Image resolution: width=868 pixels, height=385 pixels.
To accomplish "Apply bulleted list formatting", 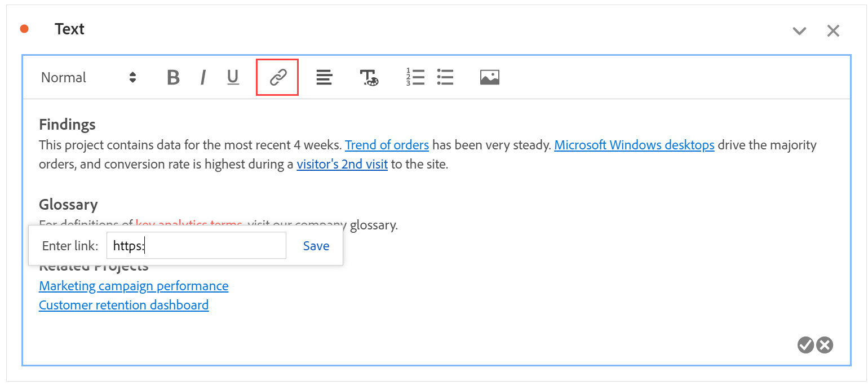I will click(445, 77).
